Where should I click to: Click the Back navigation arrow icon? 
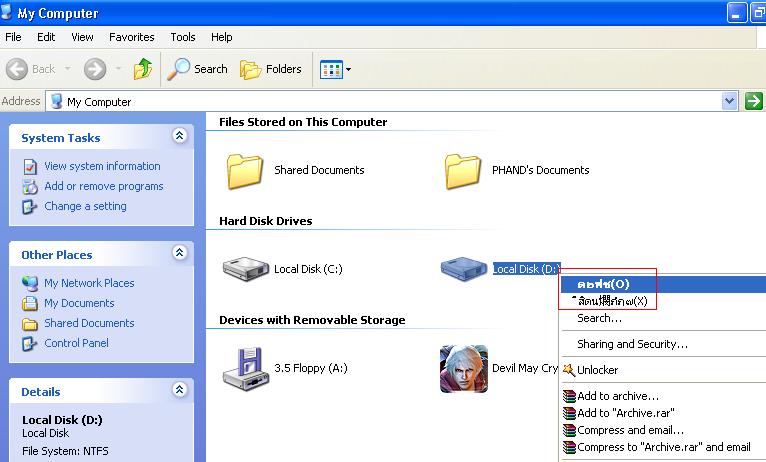tap(17, 69)
